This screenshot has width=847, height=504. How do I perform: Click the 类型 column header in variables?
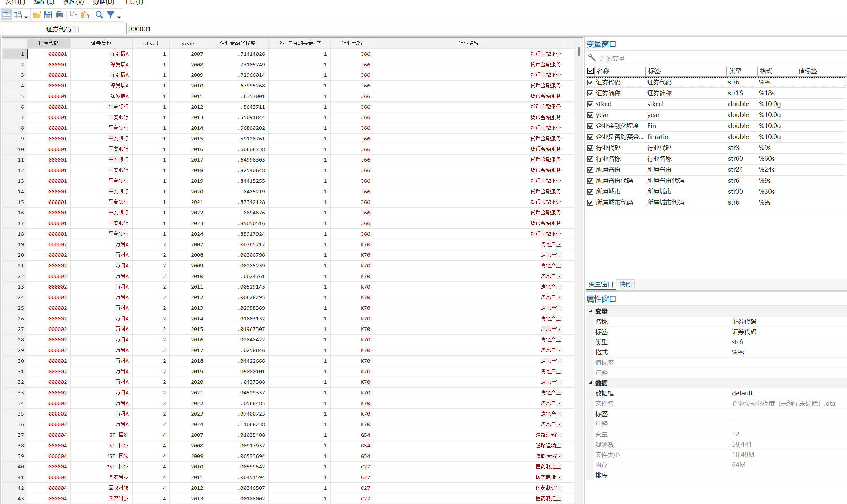pos(735,71)
